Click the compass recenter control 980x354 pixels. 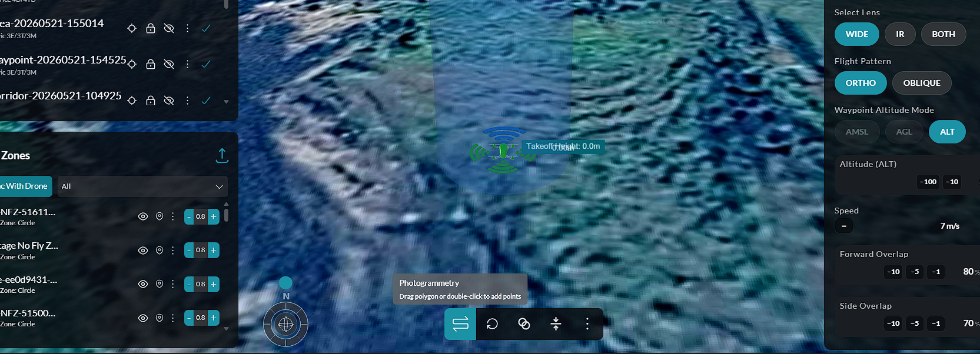click(x=285, y=324)
